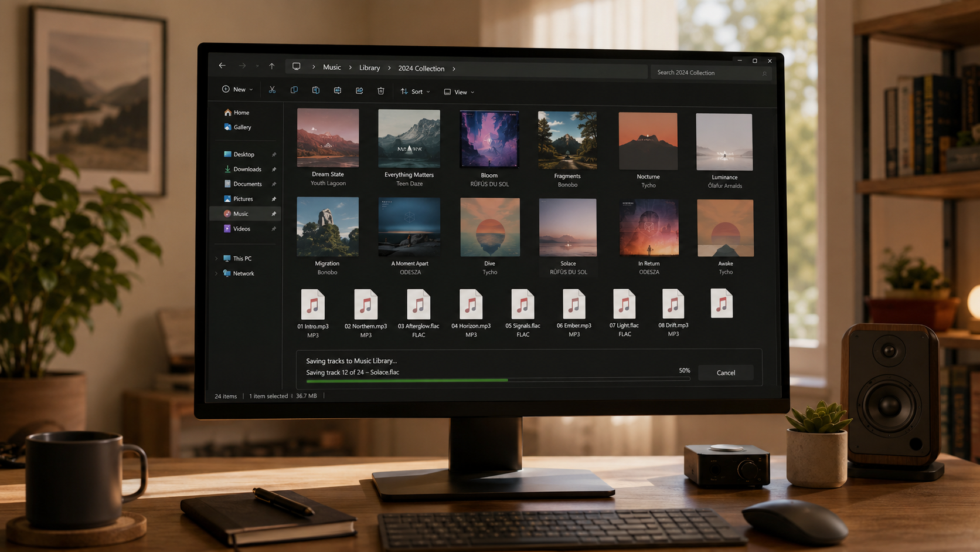Select the Dive album by Tycho
The image size is (980, 552).
tap(490, 228)
